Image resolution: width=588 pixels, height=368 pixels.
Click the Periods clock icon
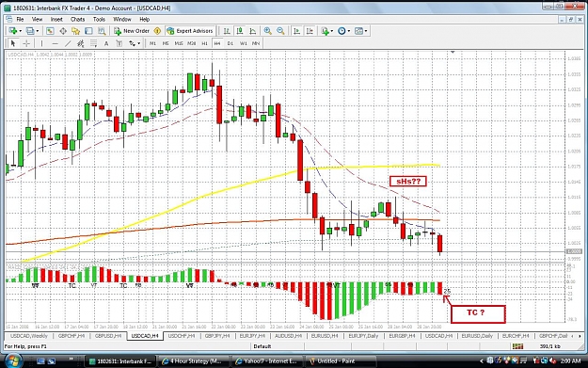(x=342, y=31)
